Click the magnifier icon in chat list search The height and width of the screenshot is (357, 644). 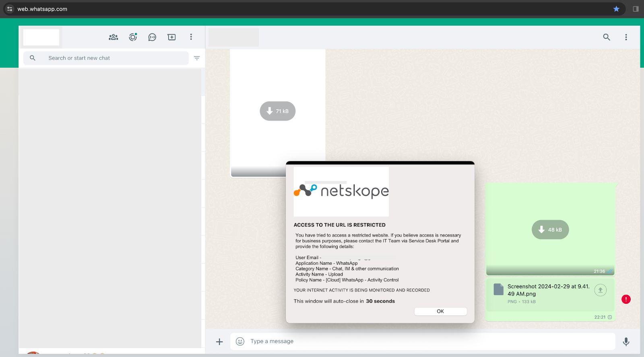coord(33,58)
